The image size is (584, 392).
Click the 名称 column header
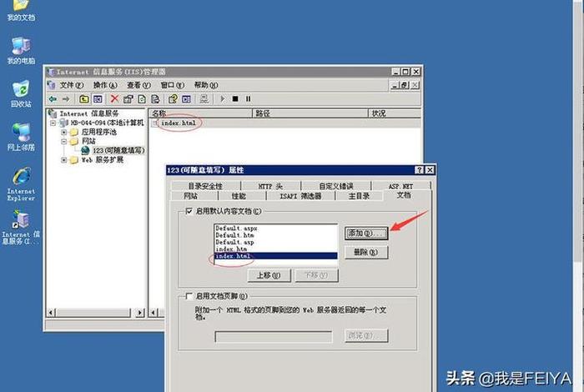coord(201,113)
